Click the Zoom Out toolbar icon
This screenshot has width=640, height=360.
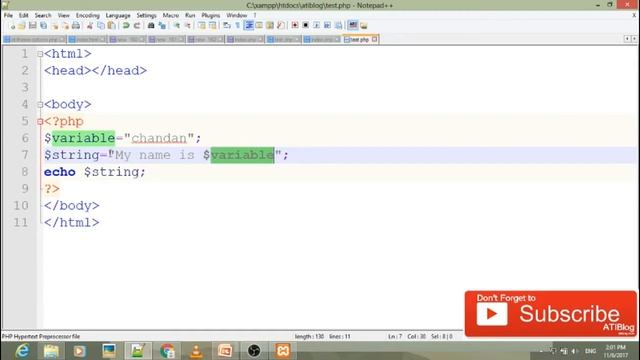pos(188,25)
